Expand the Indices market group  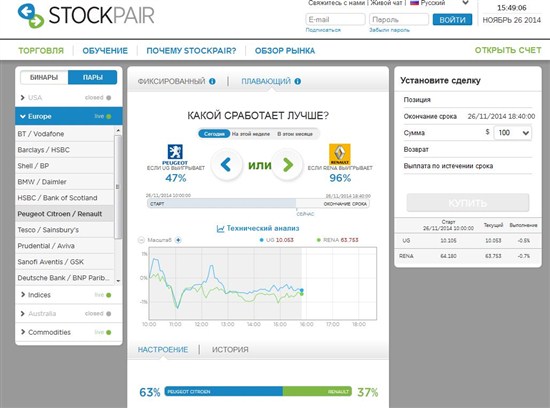tap(69, 295)
